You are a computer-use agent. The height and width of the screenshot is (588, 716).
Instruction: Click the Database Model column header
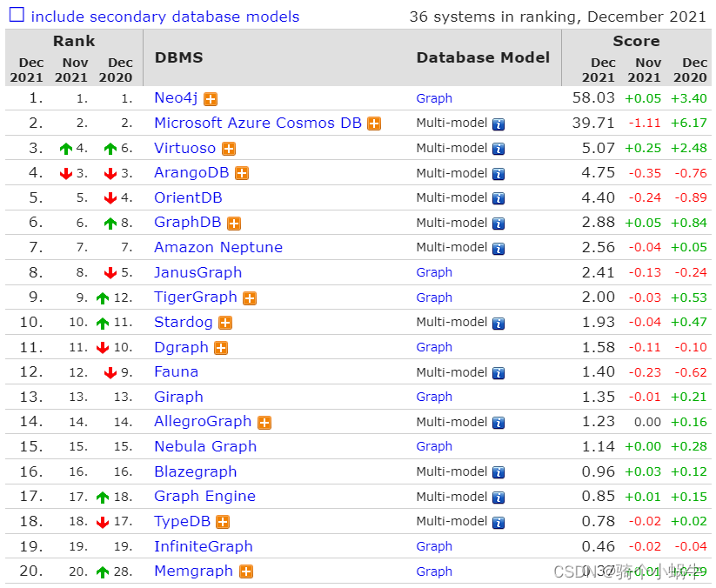click(x=483, y=57)
